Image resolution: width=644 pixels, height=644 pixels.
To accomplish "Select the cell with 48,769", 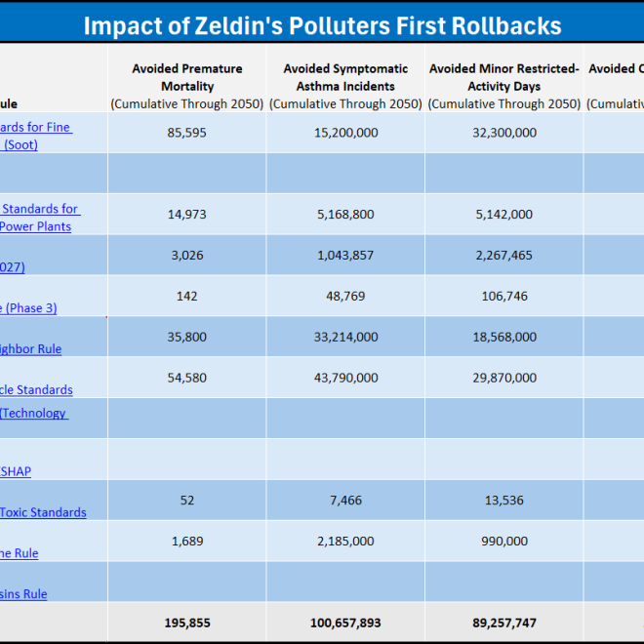I will click(x=345, y=296).
